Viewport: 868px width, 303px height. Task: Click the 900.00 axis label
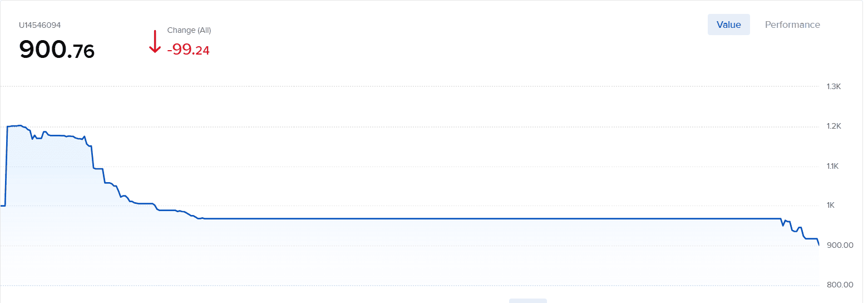(840, 245)
